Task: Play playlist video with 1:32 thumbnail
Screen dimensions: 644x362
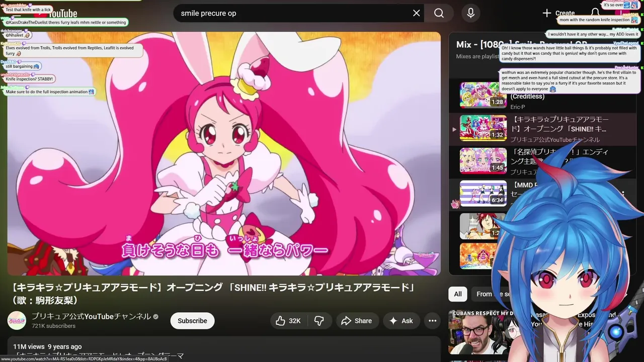Action: pos(483,128)
